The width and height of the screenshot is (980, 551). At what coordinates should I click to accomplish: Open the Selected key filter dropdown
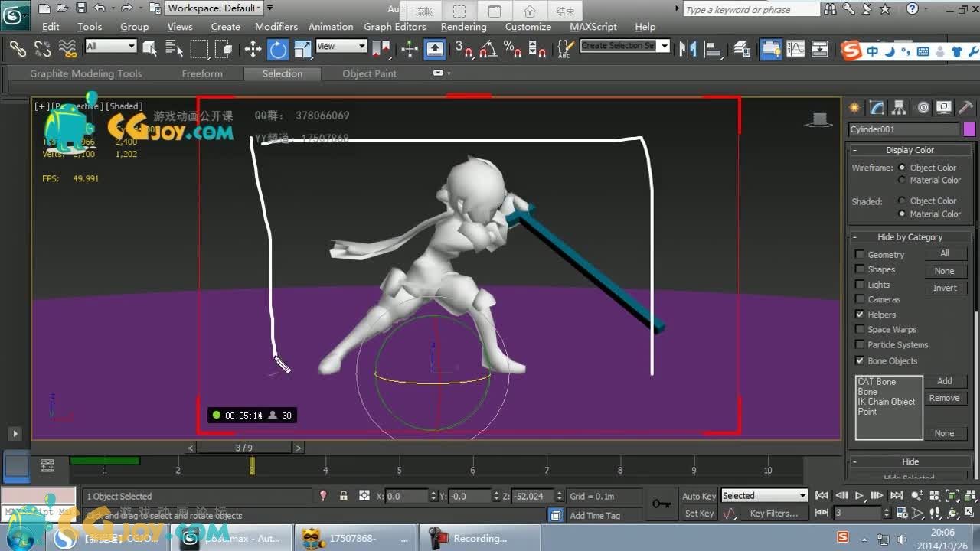tap(764, 496)
